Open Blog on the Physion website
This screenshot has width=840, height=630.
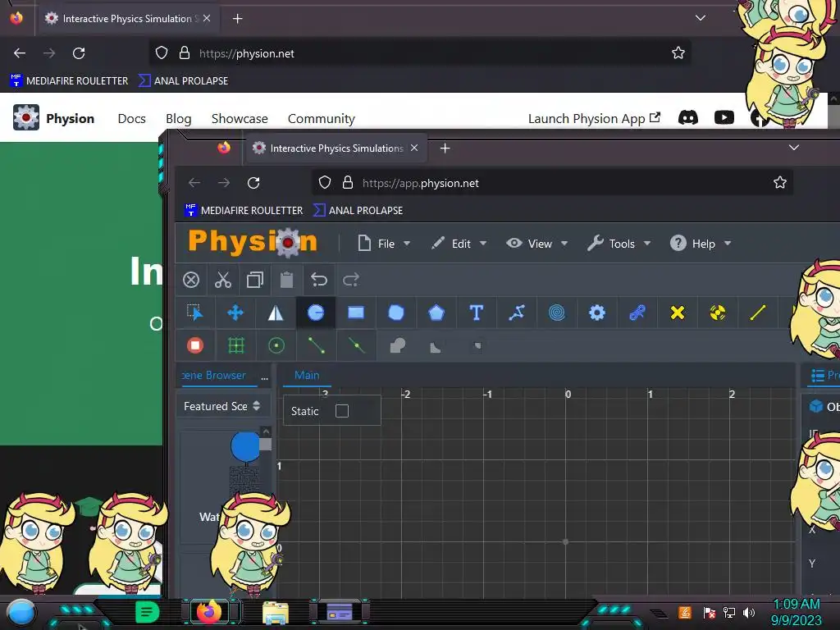coord(178,118)
